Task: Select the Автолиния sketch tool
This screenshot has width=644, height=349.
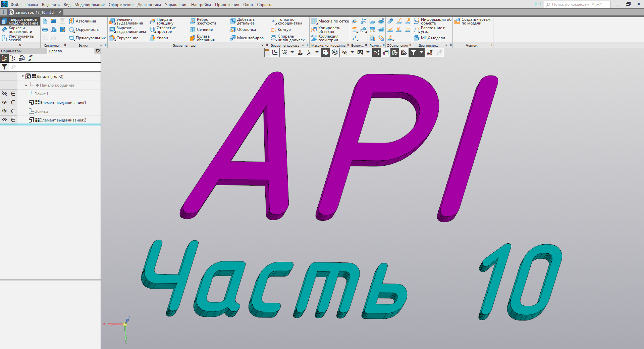Action: (x=83, y=21)
